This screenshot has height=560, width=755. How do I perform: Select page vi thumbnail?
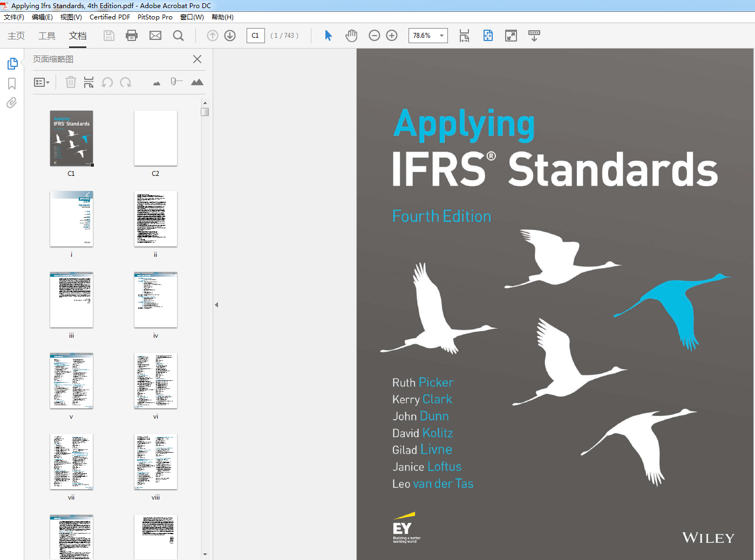click(x=155, y=381)
